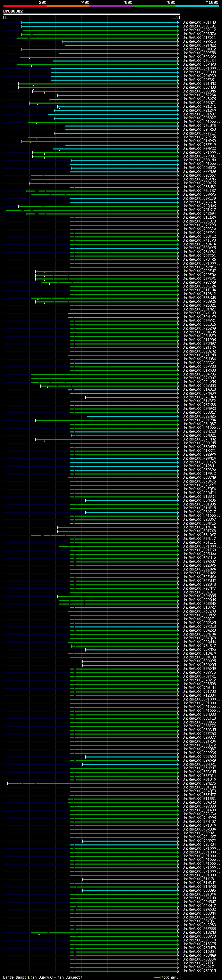Select hit label UniRef100_P26209
Image resolution: width=222 pixels, height=980 pixels.
199,328
